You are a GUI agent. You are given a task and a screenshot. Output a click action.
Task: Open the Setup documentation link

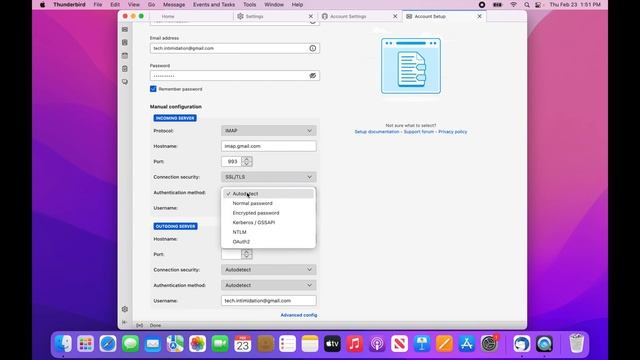pyautogui.click(x=377, y=132)
